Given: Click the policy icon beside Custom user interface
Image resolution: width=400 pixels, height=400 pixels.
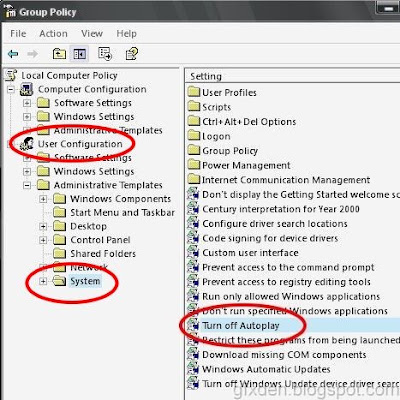Looking at the screenshot, I should tap(193, 253).
